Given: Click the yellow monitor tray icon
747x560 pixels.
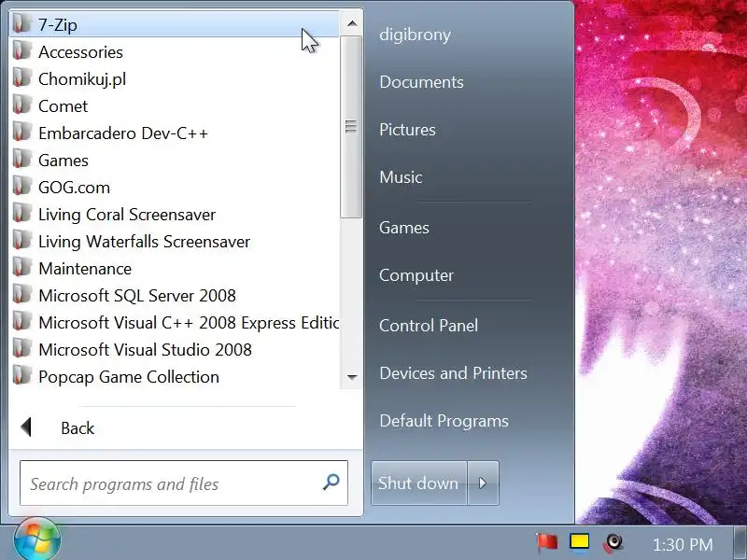Looking at the screenshot, I should tap(579, 543).
